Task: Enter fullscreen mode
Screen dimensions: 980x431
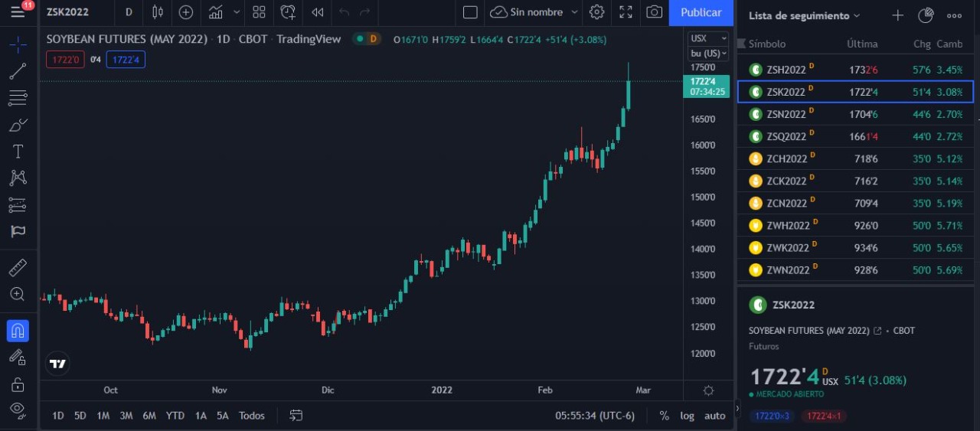Action: coord(626,12)
